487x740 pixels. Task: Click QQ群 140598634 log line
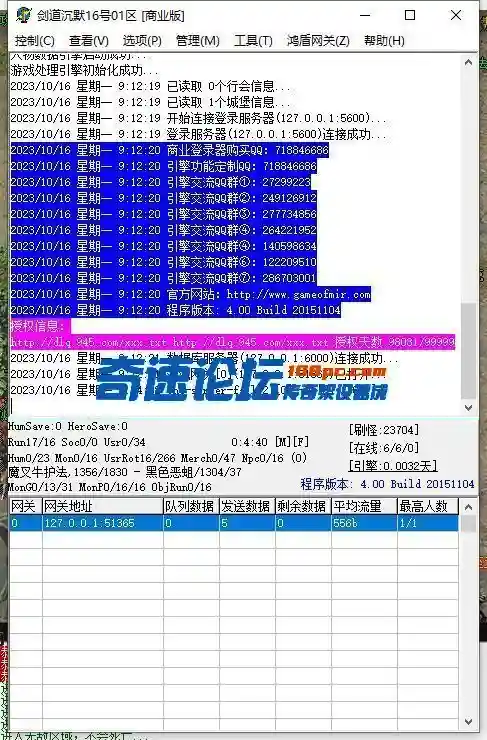(164, 246)
